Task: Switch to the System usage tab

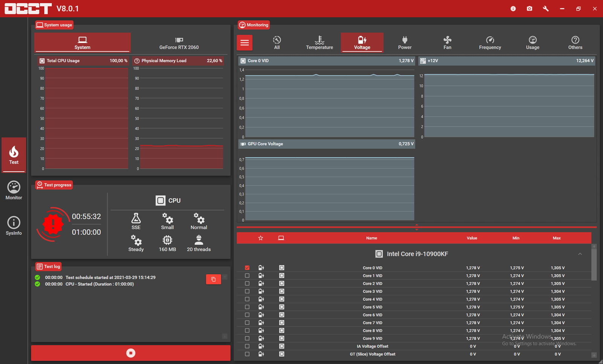Action: coord(83,43)
